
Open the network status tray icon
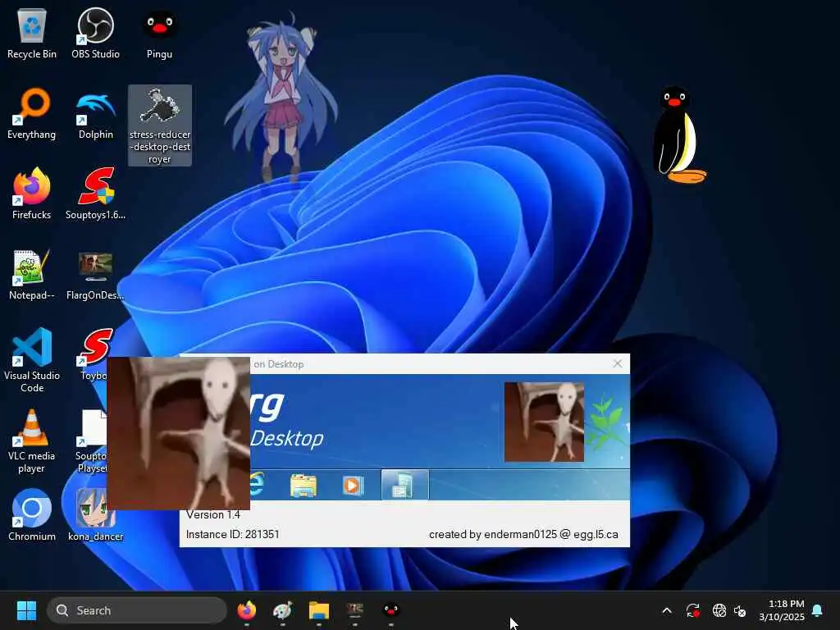[x=719, y=610]
